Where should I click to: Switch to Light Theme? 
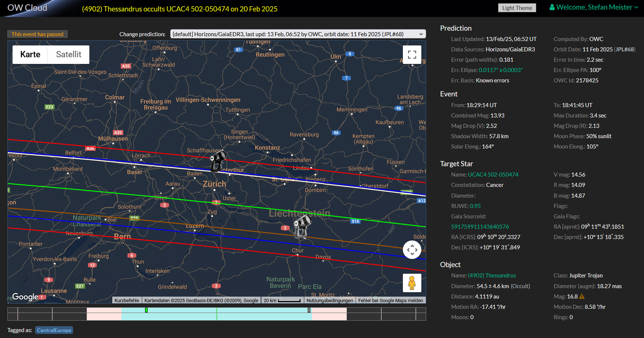(x=517, y=8)
